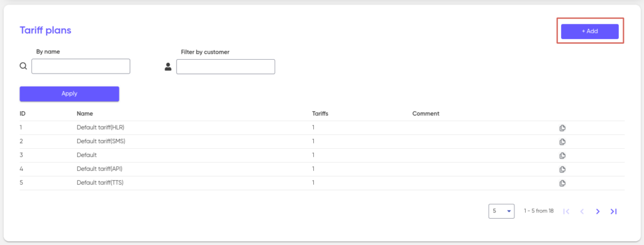Copy the Default tariff(HLR) row
644x245 pixels.
pyautogui.click(x=563, y=128)
